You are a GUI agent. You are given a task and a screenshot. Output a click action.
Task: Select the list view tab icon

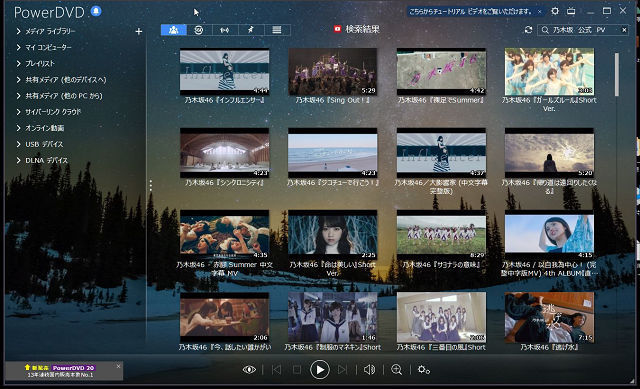coord(277,30)
